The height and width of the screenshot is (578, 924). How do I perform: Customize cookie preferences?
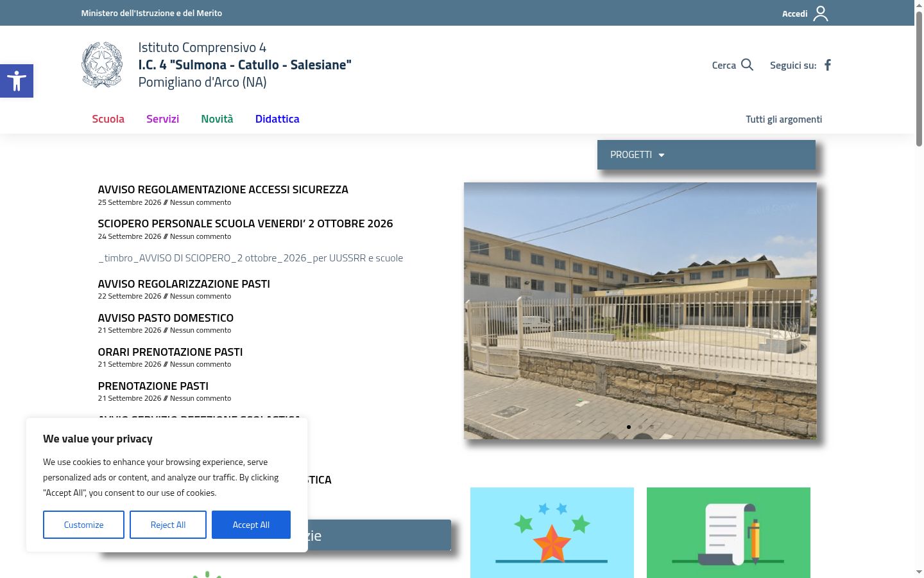(x=83, y=525)
